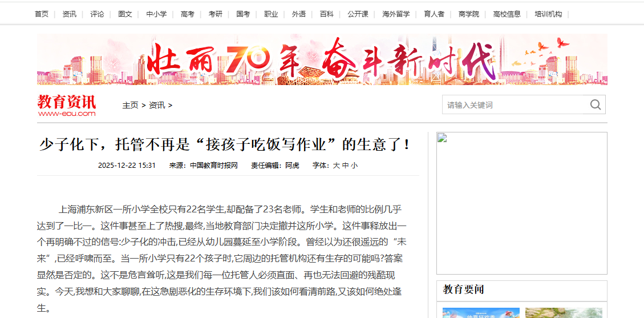Open the 图文 nav item
Screen dimensions: 644x318
(x=125, y=14)
